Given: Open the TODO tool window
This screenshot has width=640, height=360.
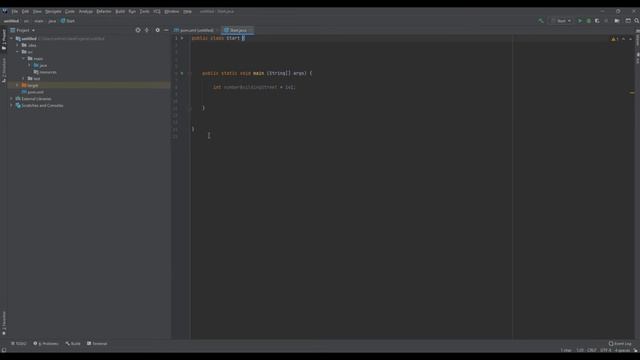Looking at the screenshot, I should (x=19, y=344).
